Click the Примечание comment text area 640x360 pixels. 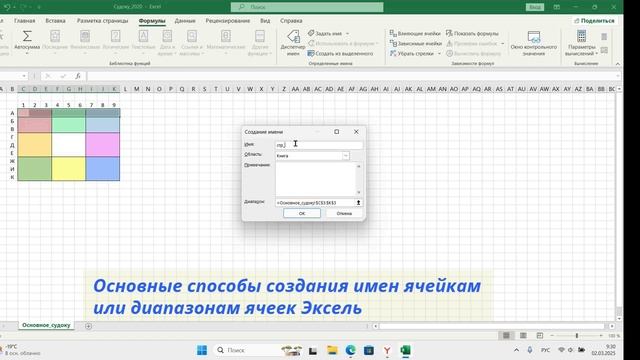[x=316, y=179]
